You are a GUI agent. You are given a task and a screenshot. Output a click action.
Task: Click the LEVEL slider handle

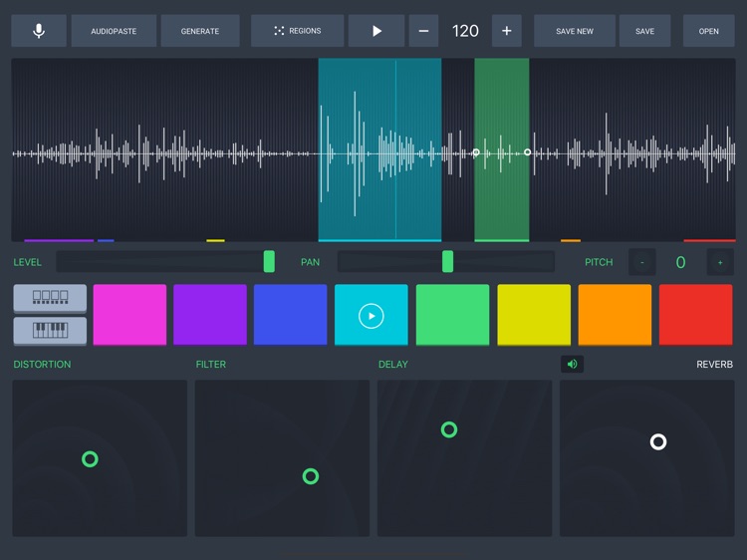click(269, 262)
